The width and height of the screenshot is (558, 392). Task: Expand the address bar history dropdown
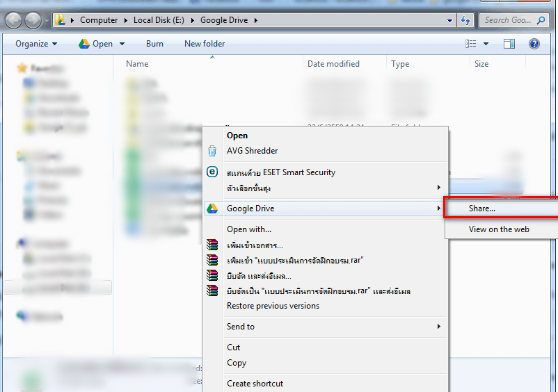click(450, 20)
